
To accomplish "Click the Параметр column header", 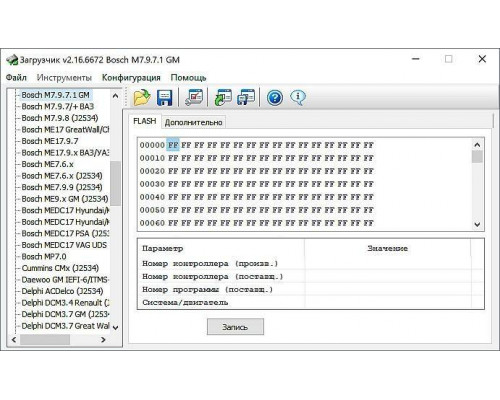I will 221,248.
